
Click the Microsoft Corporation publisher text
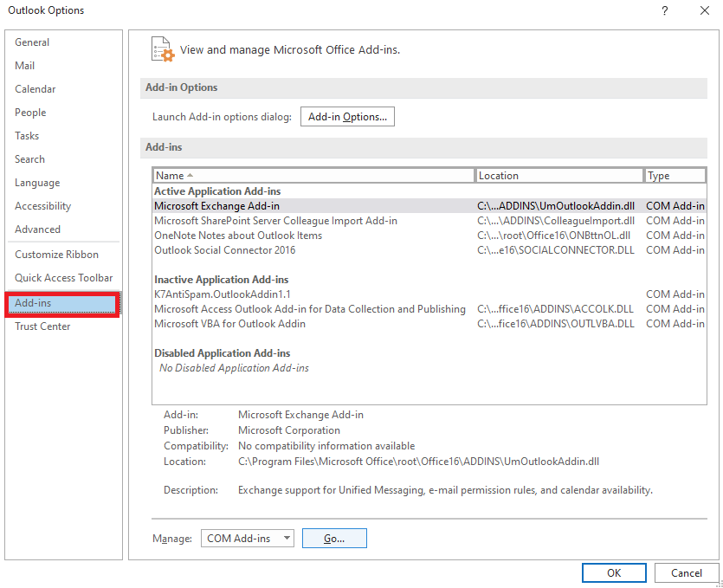click(289, 430)
